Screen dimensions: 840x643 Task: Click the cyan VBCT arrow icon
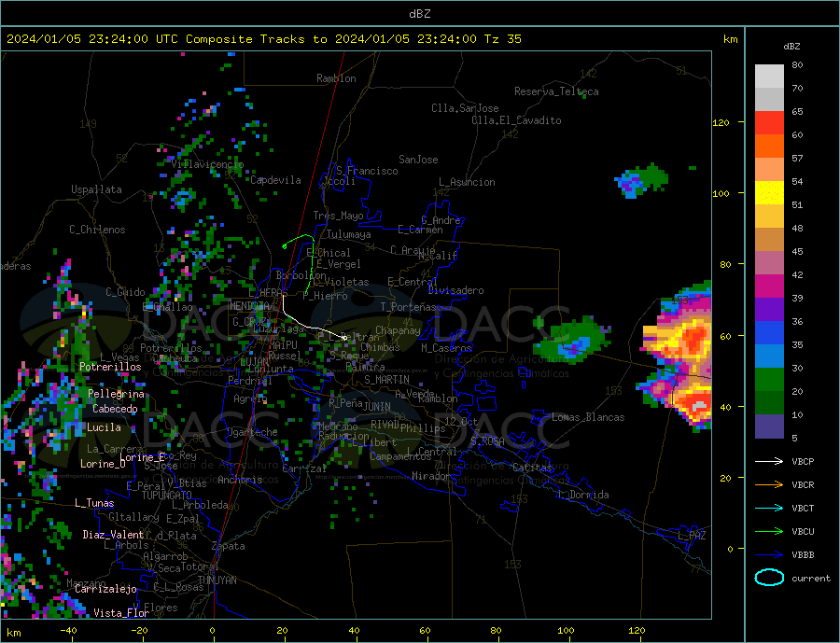769,508
